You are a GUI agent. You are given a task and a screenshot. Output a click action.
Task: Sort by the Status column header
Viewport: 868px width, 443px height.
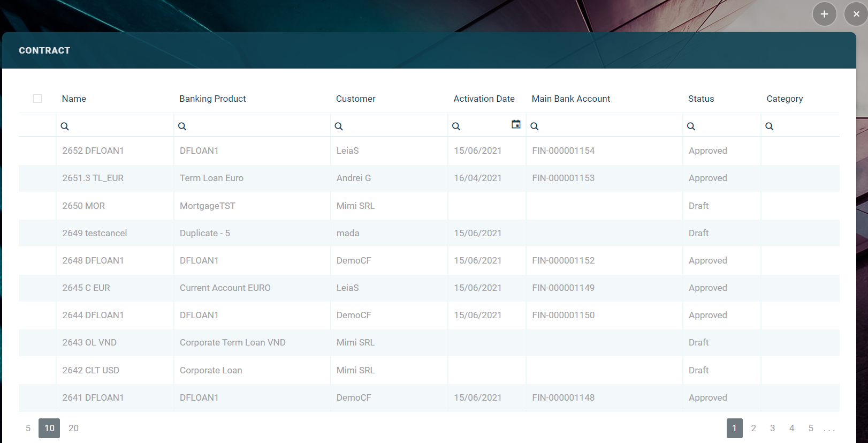click(x=701, y=99)
